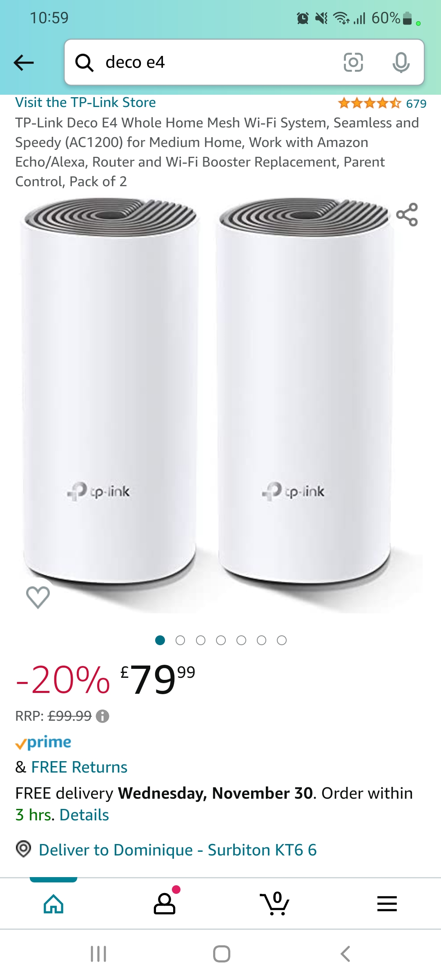Open FREE Returns details

point(79,767)
